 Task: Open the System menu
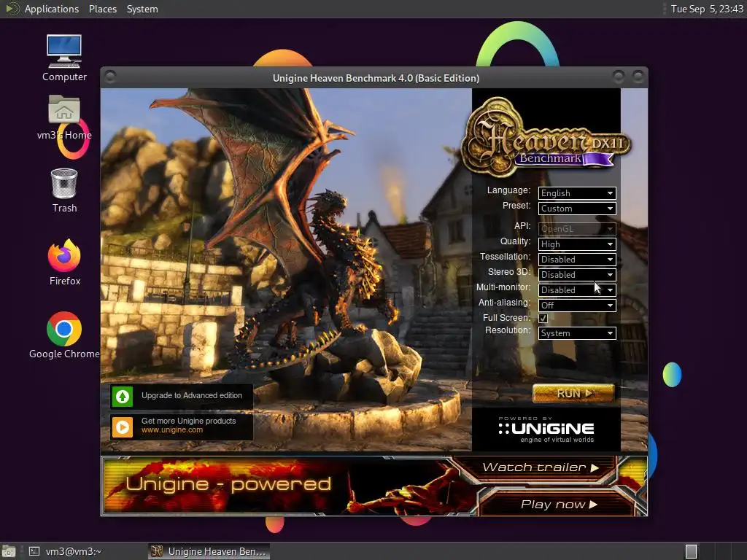pyautogui.click(x=142, y=9)
